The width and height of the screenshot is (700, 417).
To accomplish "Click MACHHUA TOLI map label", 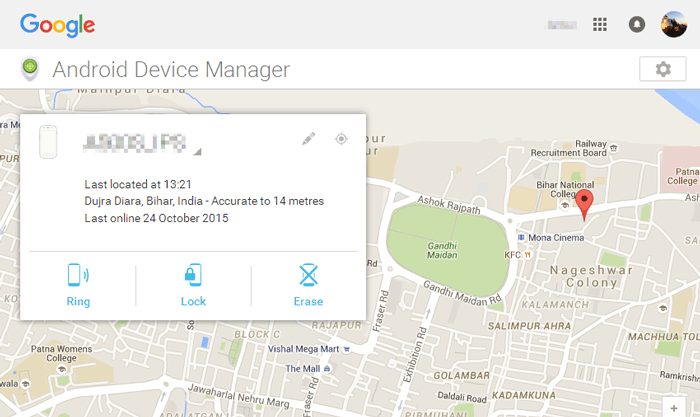I will pos(664,337).
